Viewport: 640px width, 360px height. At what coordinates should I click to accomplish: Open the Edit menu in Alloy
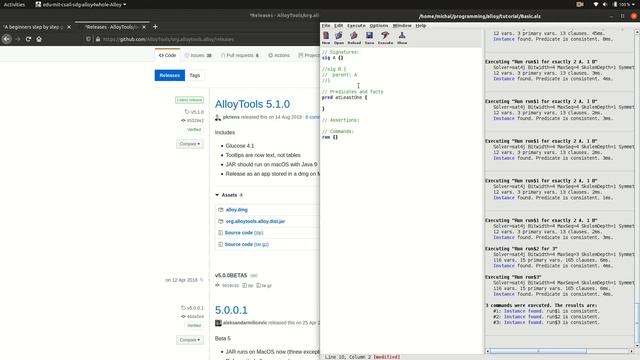[x=339, y=26]
